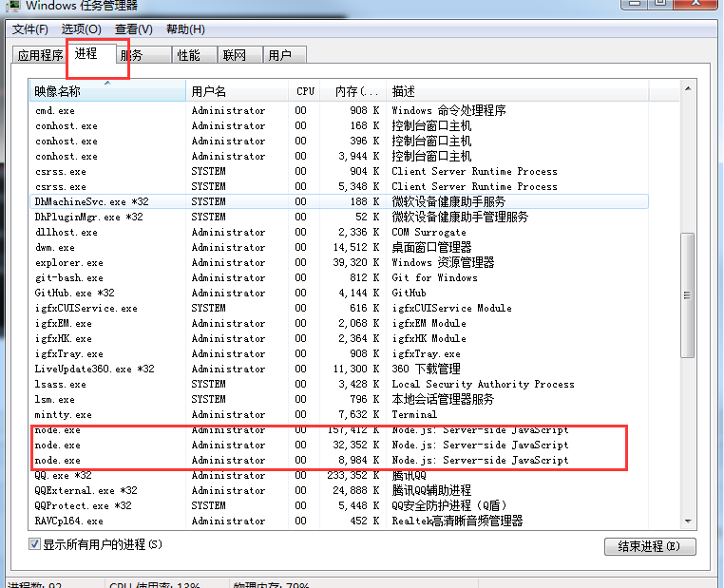Select the lsm.exe process row
Viewport: 724px width, 588px height.
[339, 400]
